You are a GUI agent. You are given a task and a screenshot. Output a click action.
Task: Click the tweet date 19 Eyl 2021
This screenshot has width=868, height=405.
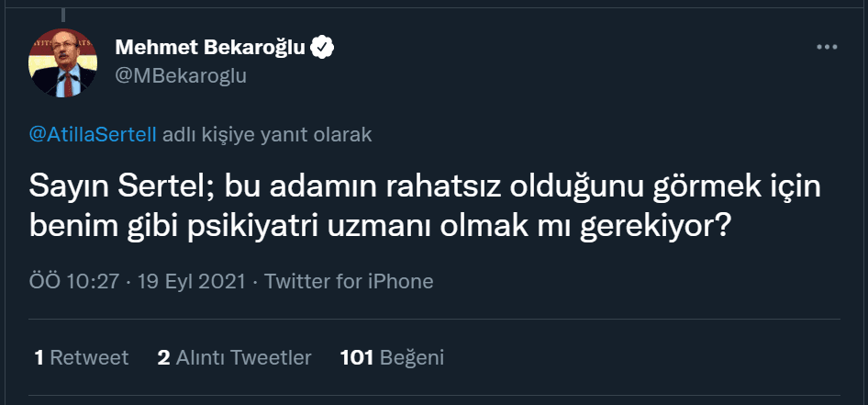(191, 281)
